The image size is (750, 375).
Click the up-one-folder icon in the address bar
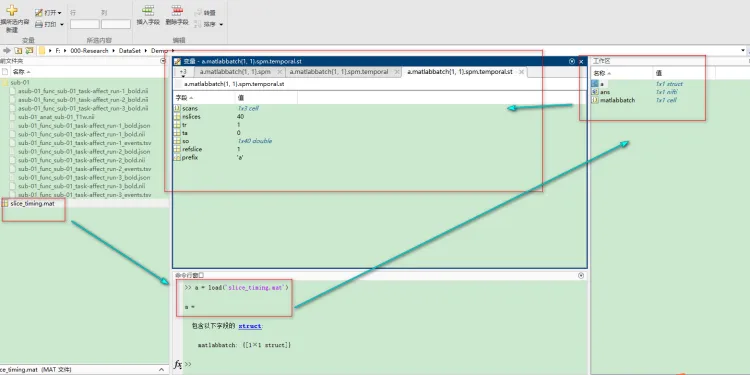coord(18,50)
